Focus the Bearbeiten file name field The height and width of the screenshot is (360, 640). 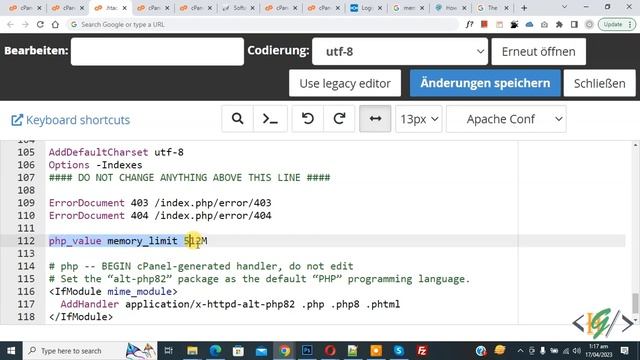[157, 51]
